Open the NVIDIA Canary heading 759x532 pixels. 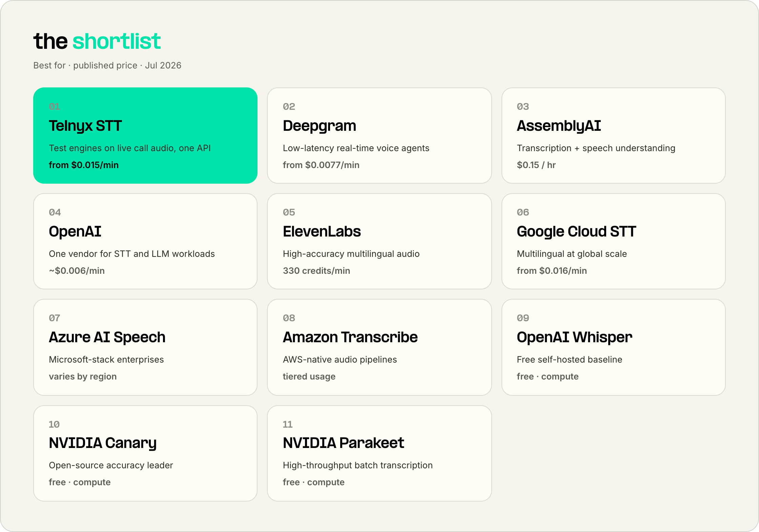[x=103, y=443]
